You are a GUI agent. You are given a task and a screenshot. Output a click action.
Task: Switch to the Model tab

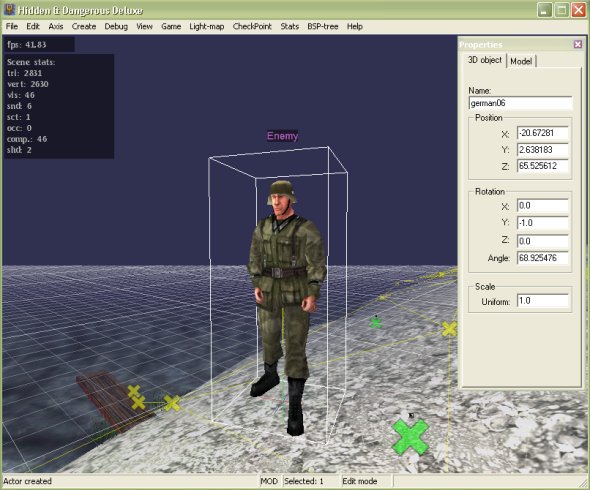(x=521, y=61)
